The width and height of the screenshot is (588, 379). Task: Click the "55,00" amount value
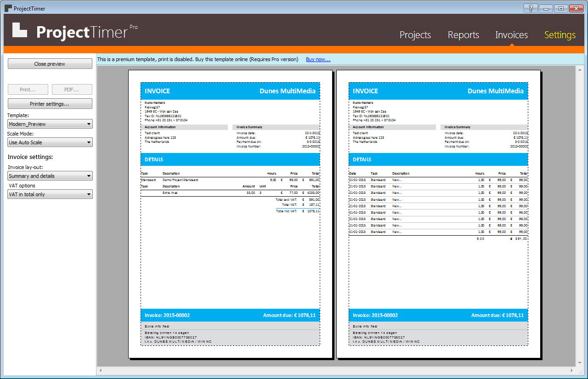pyautogui.click(x=251, y=193)
